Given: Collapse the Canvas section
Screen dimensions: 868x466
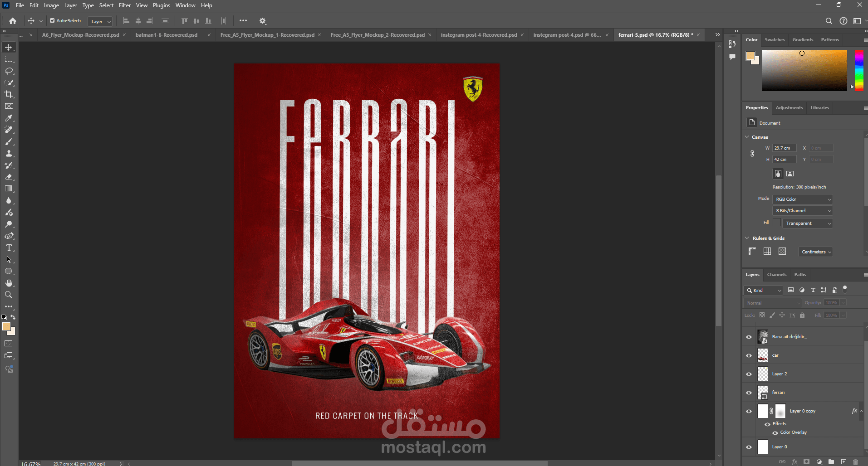Looking at the screenshot, I should tap(747, 137).
